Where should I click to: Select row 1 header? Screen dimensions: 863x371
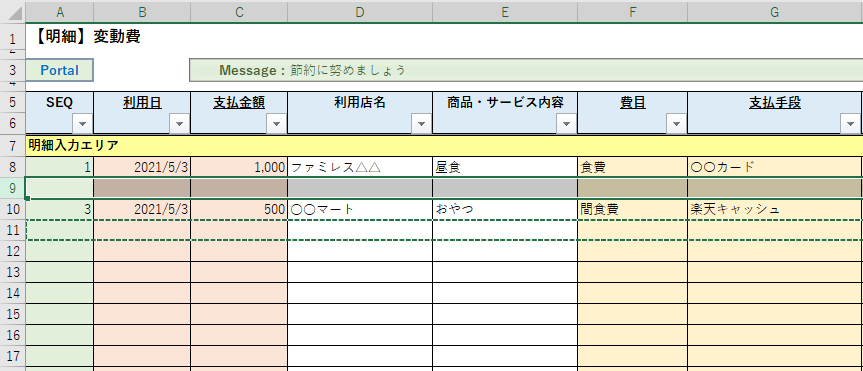click(x=13, y=37)
